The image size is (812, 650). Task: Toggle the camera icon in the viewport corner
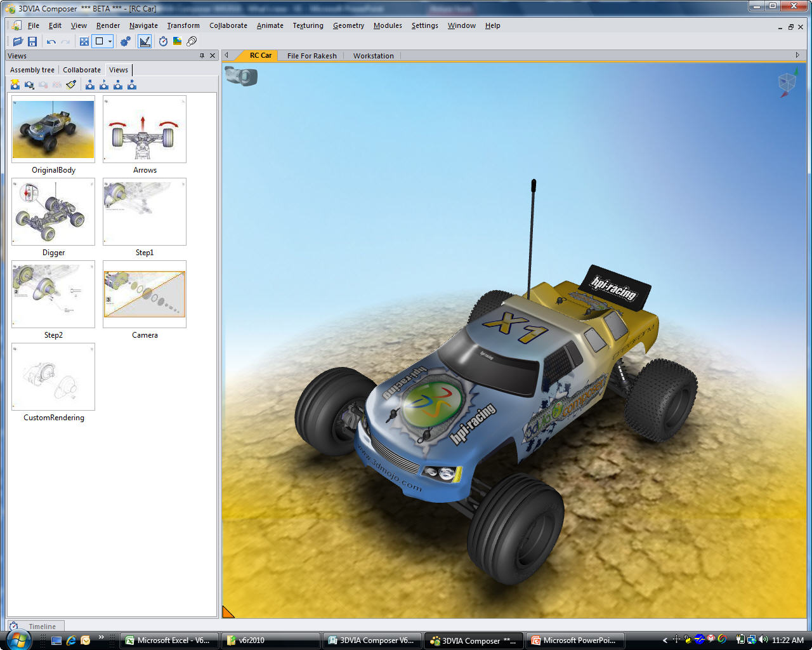(241, 76)
